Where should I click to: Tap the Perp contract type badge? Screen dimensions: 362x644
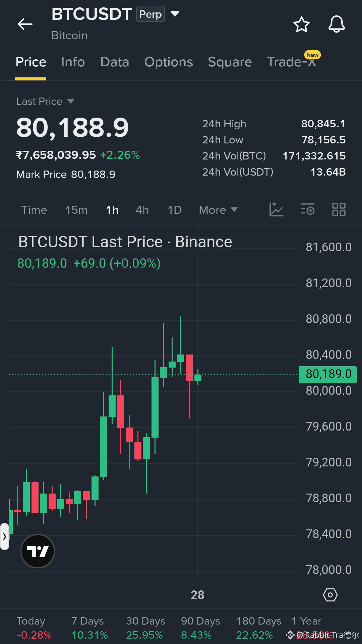(150, 14)
